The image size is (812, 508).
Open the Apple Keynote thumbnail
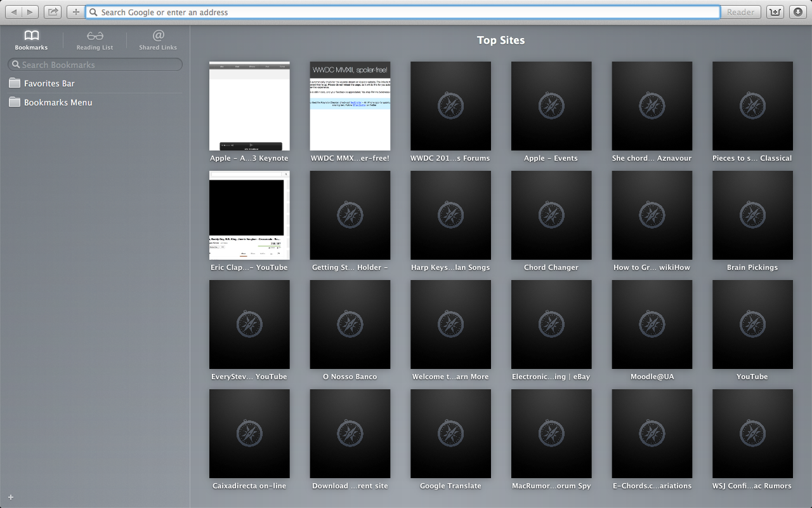coord(249,106)
